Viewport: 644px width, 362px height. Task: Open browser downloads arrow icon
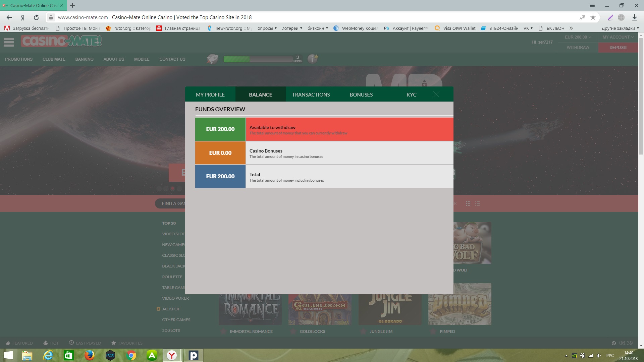click(x=634, y=17)
